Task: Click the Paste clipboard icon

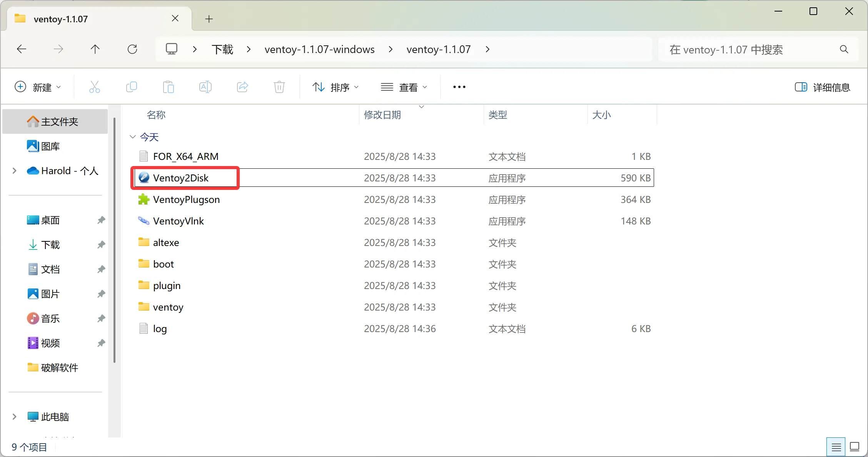Action: click(x=168, y=87)
